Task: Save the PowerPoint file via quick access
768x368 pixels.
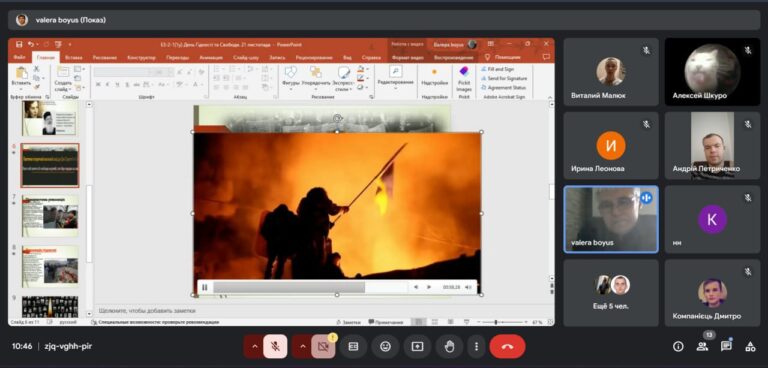Action: [x=19, y=44]
